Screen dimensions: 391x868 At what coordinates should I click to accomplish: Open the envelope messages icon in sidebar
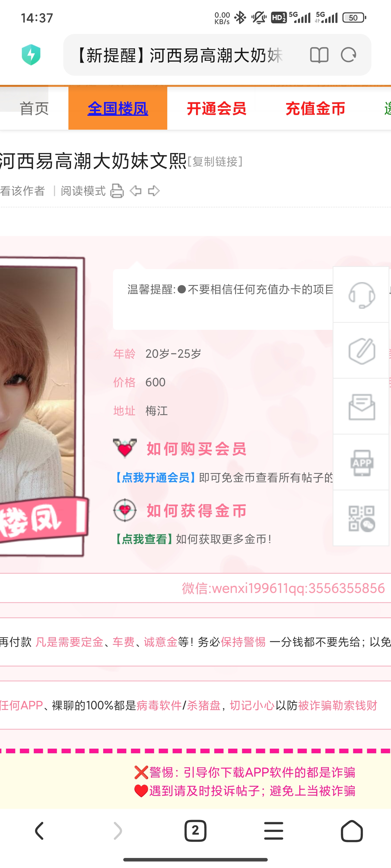pyautogui.click(x=361, y=407)
